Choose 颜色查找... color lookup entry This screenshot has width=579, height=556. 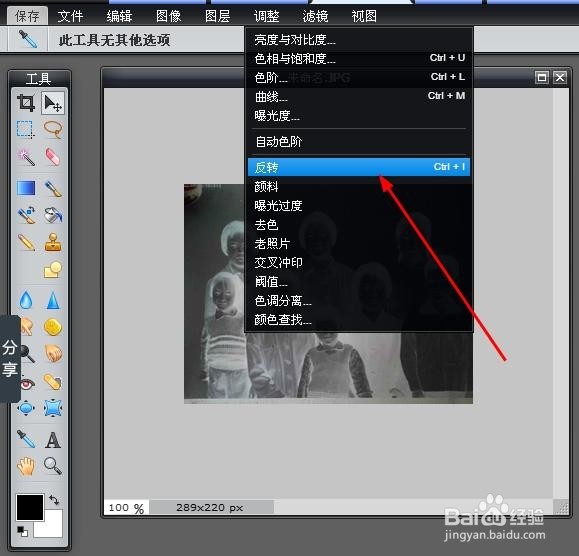pyautogui.click(x=359, y=320)
